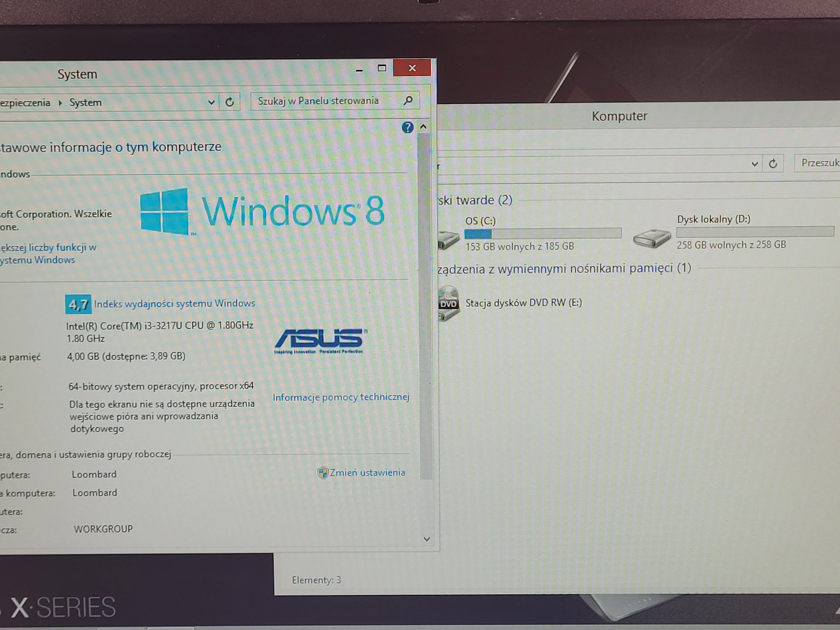Click the DVD RW drive (E:) icon

pyautogui.click(x=449, y=303)
